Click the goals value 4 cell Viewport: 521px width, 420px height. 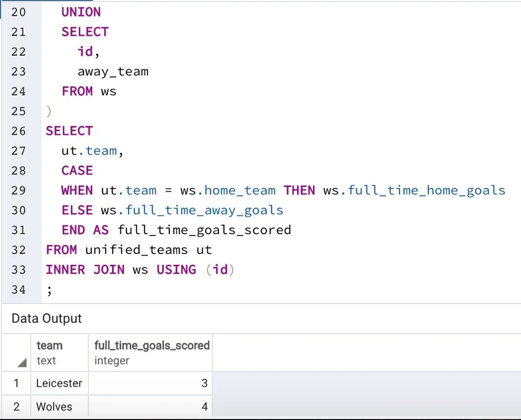151,406
